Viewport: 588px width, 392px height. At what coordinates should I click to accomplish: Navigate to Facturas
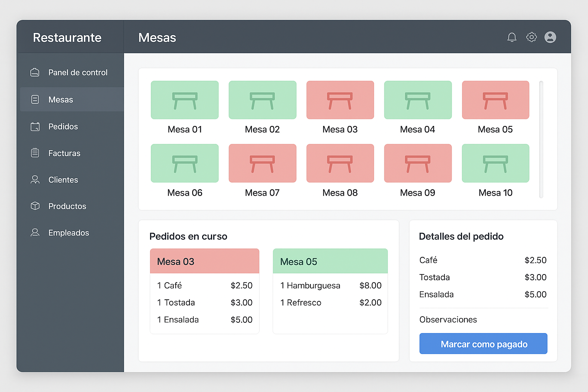(x=72, y=153)
